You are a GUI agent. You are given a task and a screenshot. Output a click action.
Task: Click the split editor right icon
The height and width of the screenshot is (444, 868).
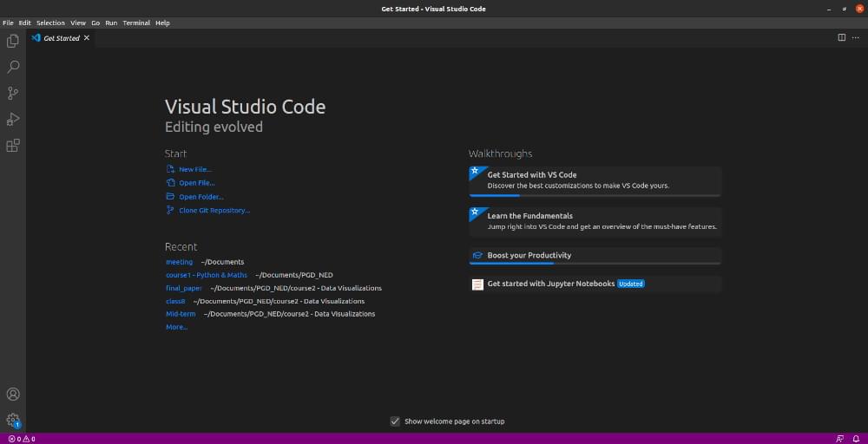[x=841, y=37]
